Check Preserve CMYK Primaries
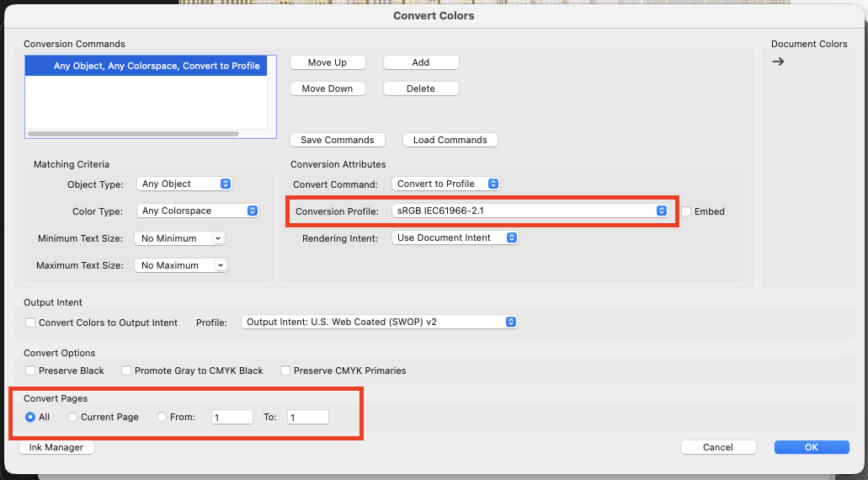 point(285,371)
